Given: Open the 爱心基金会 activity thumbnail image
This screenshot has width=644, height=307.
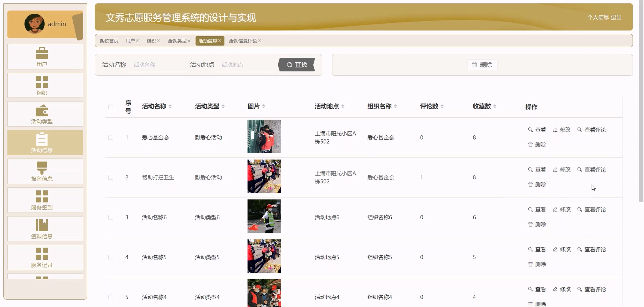Looking at the screenshot, I should (264, 136).
